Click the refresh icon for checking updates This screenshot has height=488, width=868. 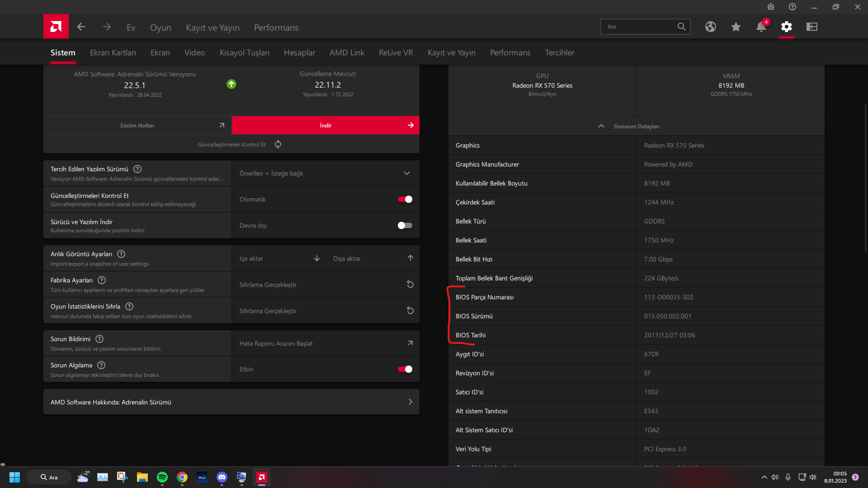278,144
